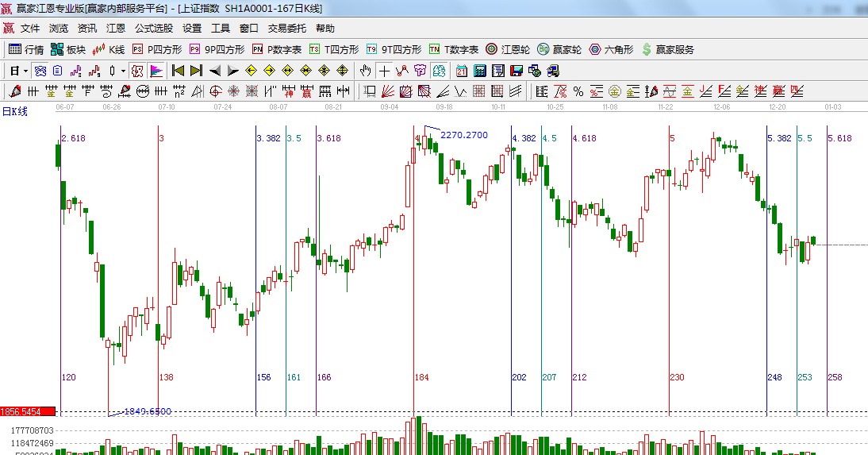The image size is (868, 455).
Task: Expand the 日 period dropdown arrow
Action: 25,71
